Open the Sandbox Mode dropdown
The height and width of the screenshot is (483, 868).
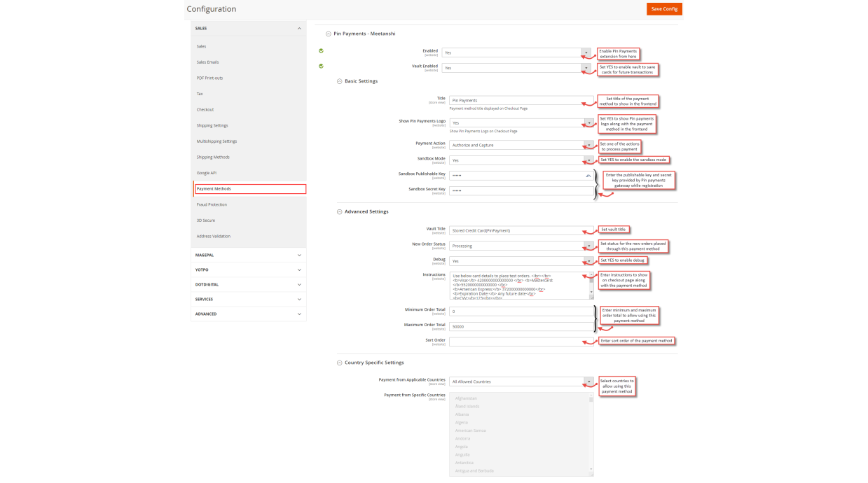[x=521, y=160]
